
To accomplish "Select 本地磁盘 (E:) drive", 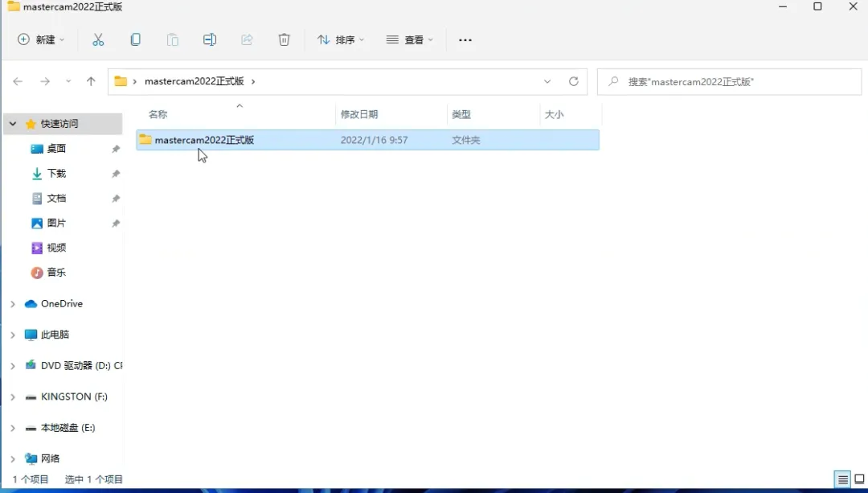I will [x=68, y=428].
